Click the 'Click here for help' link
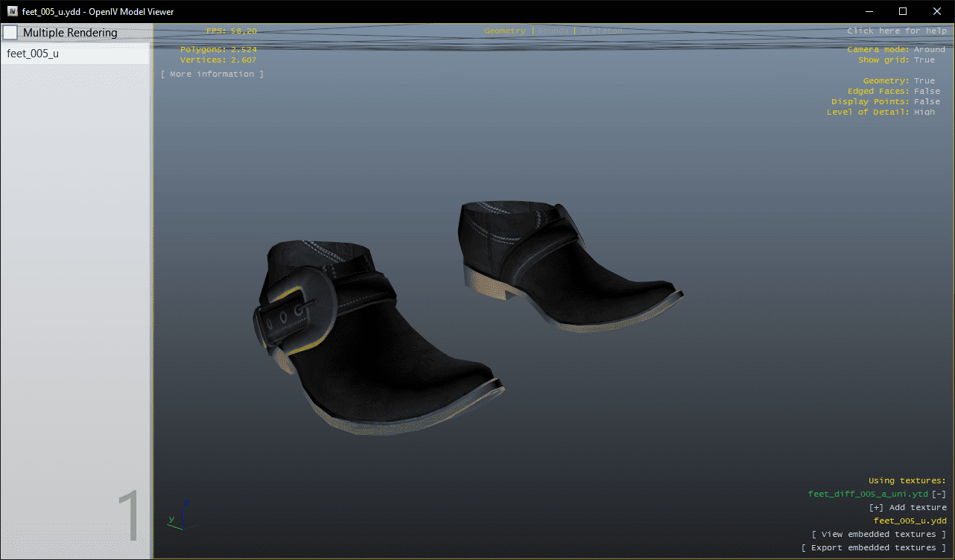Screen dimensions: 955x560 [x=896, y=31]
